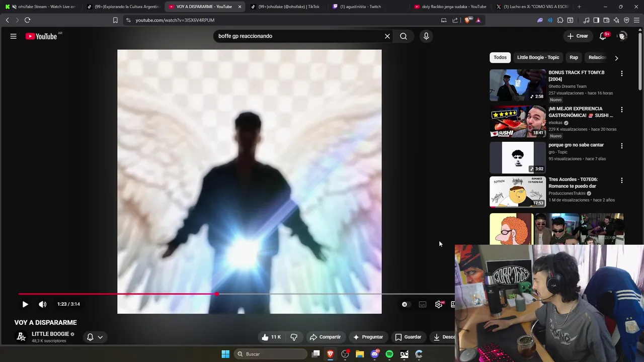Viewport: 644px width, 362px height.
Task: Select the Todos filter chip
Action: point(500,57)
